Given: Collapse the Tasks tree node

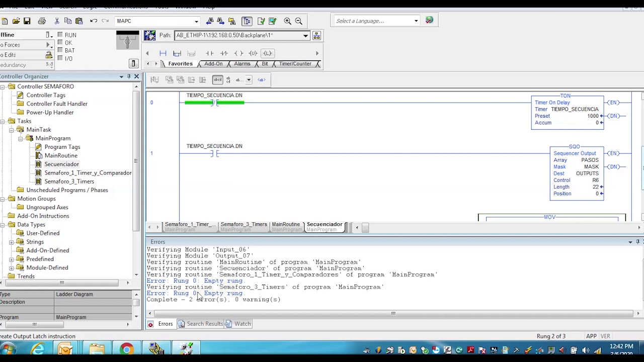Looking at the screenshot, I should click(x=3, y=121).
